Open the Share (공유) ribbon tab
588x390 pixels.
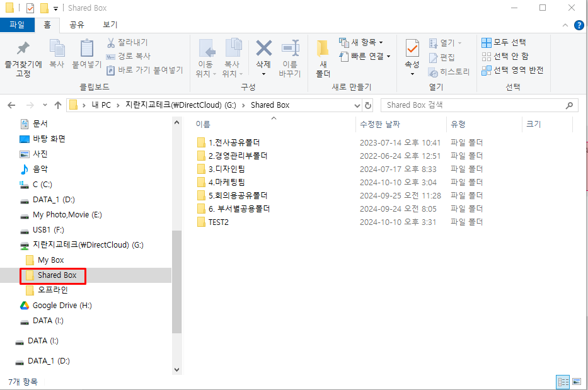(76, 25)
